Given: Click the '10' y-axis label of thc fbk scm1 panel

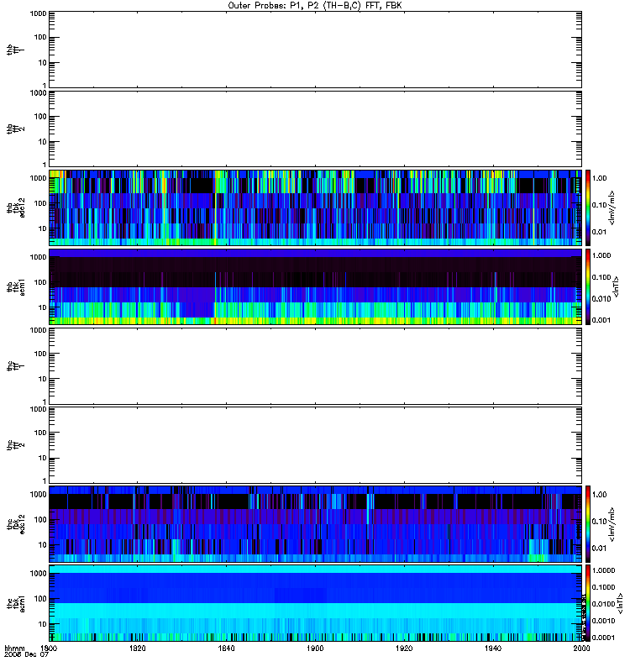Looking at the screenshot, I should tap(43, 624).
